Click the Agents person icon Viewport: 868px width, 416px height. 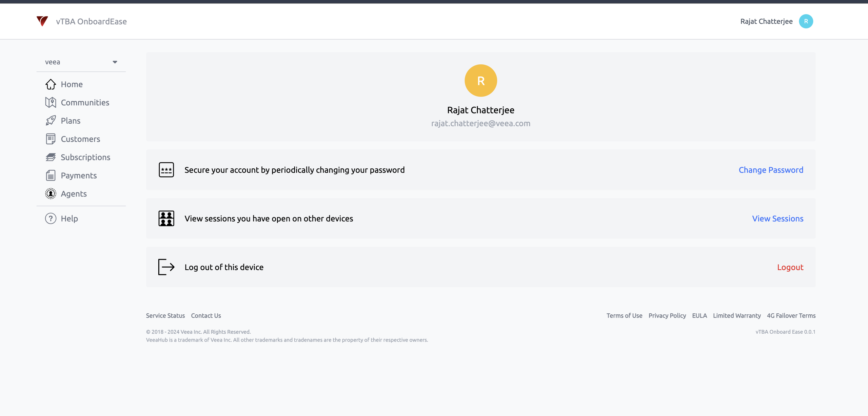[x=51, y=194]
